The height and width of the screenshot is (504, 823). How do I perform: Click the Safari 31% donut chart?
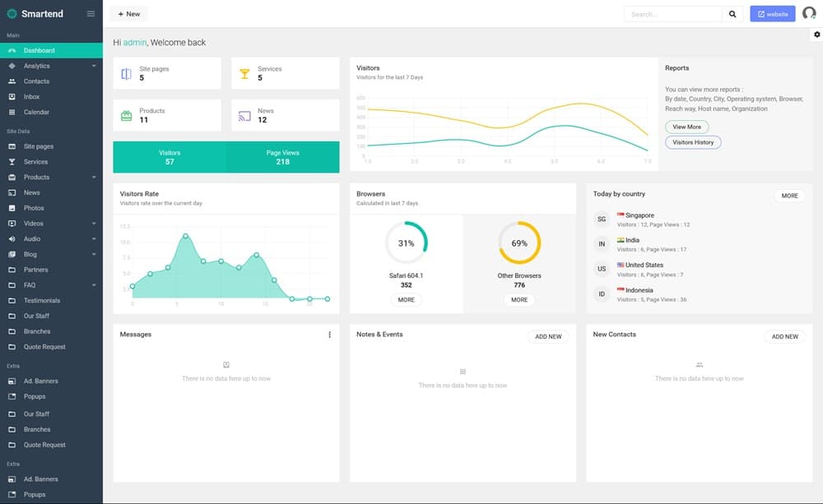click(406, 243)
